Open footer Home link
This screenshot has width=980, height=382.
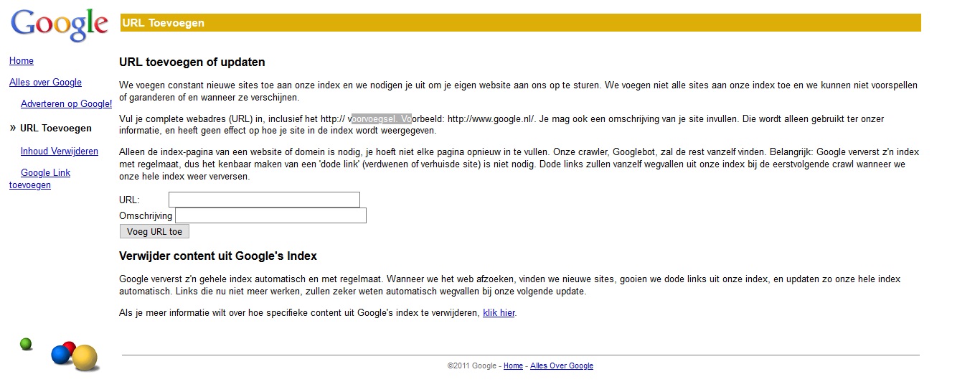click(513, 366)
